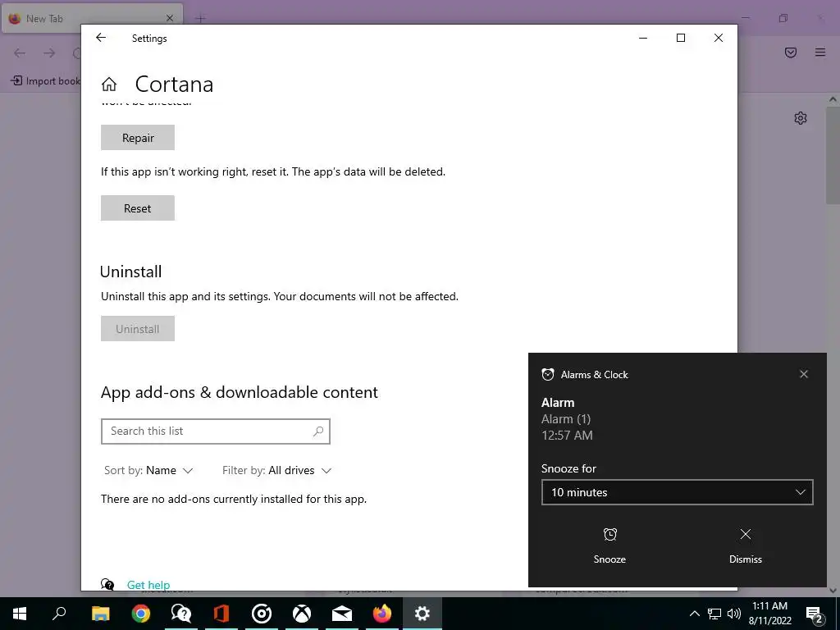Click the Firefox page vertical scrollbar thumb
Screen dimensions: 840x630
coord(833,155)
